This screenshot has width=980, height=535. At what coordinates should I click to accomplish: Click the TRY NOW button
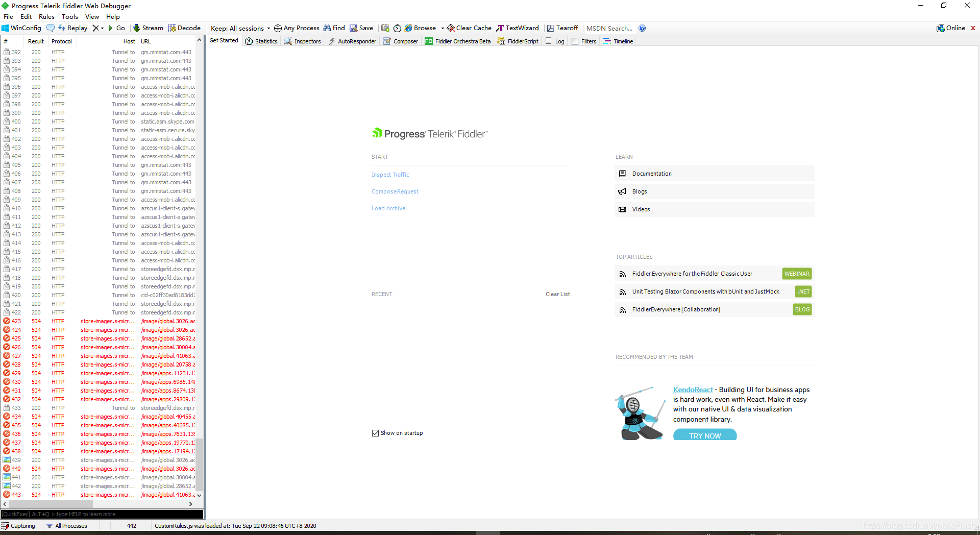tap(705, 435)
